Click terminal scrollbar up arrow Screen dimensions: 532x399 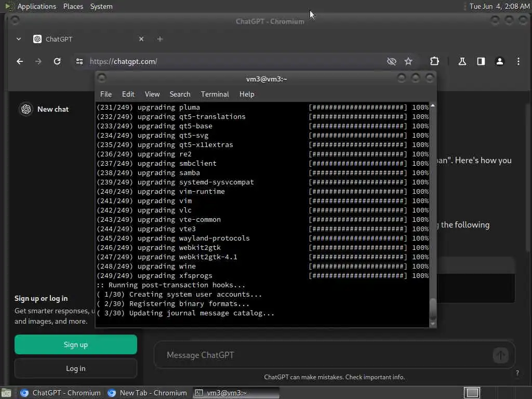(433, 106)
